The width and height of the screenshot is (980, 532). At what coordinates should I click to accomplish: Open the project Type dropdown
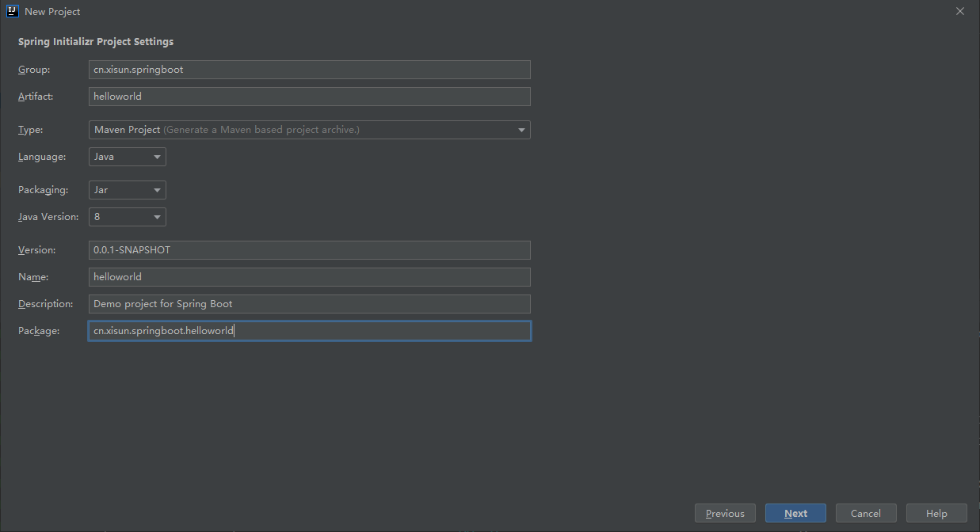point(309,130)
